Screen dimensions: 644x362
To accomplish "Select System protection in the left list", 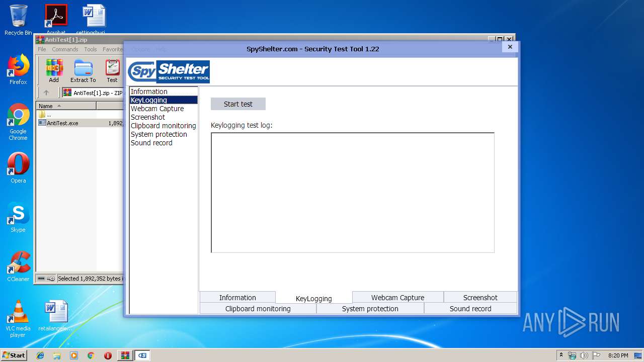I will (164, 134).
